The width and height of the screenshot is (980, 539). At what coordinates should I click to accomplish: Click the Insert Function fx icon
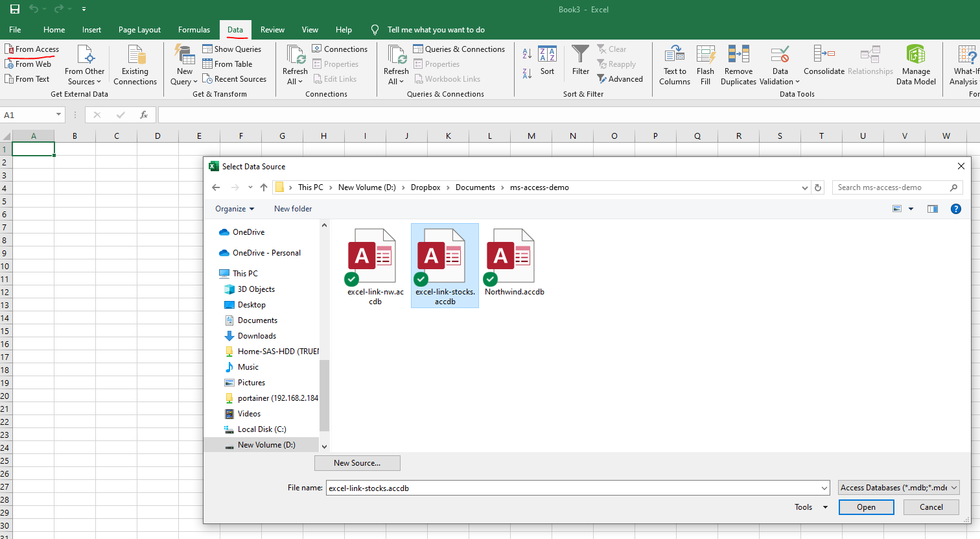[x=144, y=115]
